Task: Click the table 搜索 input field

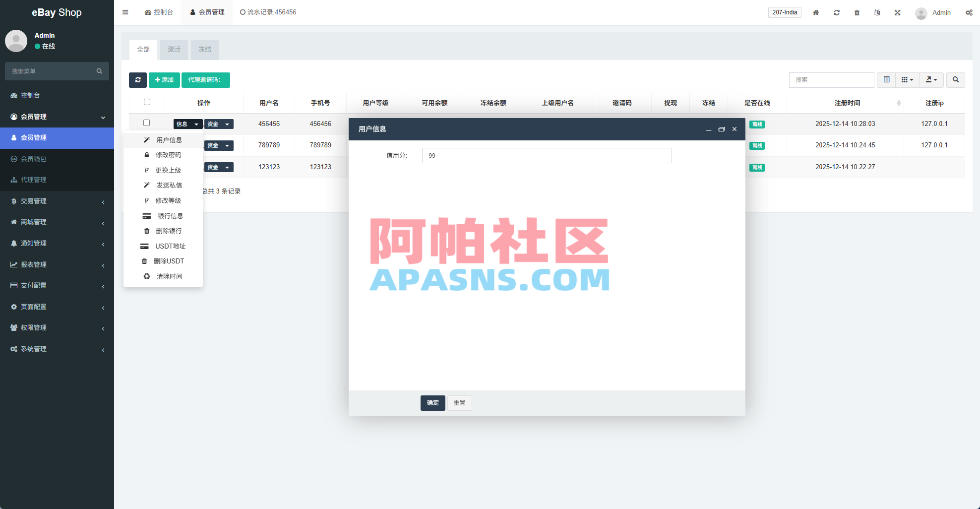Action: (x=832, y=80)
